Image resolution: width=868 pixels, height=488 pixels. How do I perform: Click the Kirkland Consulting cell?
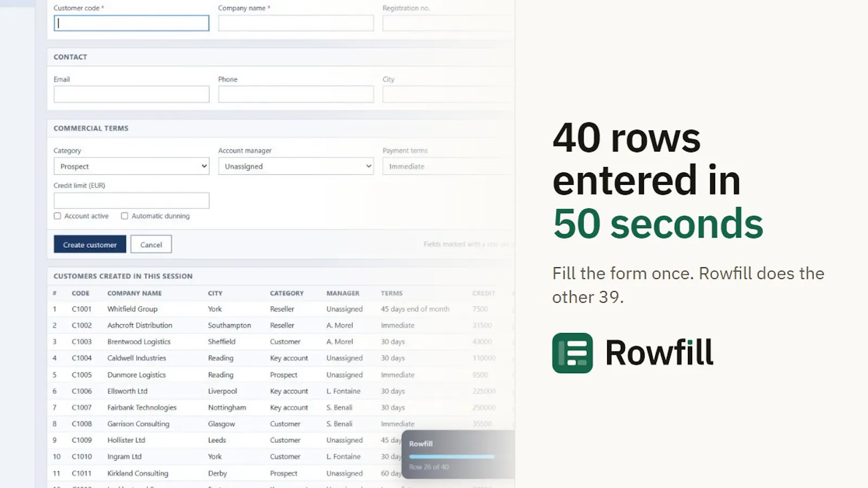pos(138,473)
